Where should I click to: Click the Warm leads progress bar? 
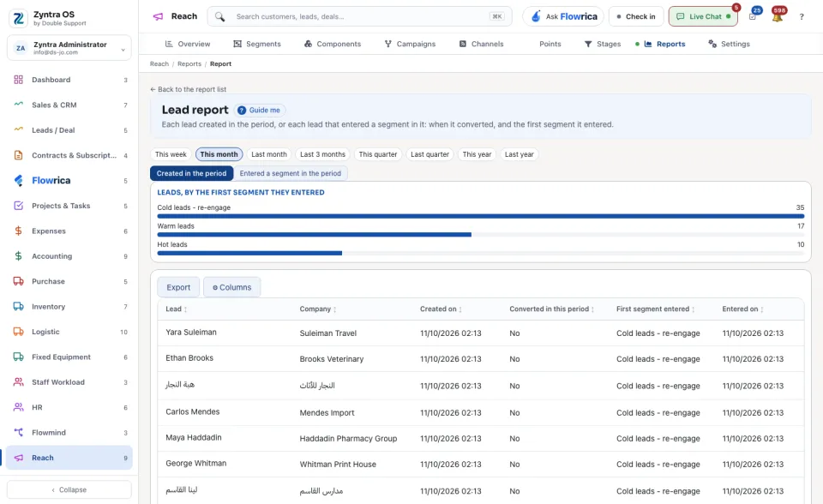tap(480, 235)
